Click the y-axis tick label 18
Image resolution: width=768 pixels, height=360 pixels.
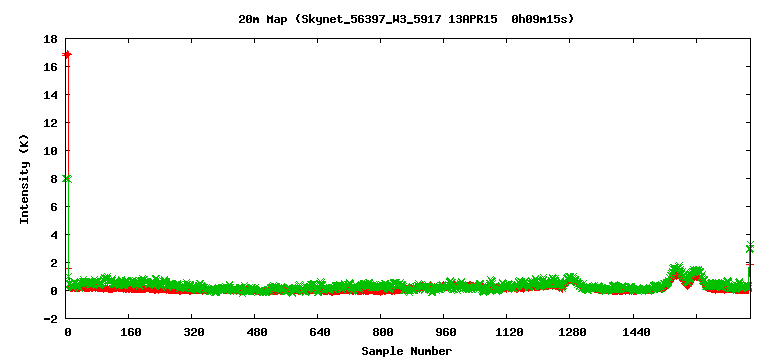click(50, 39)
